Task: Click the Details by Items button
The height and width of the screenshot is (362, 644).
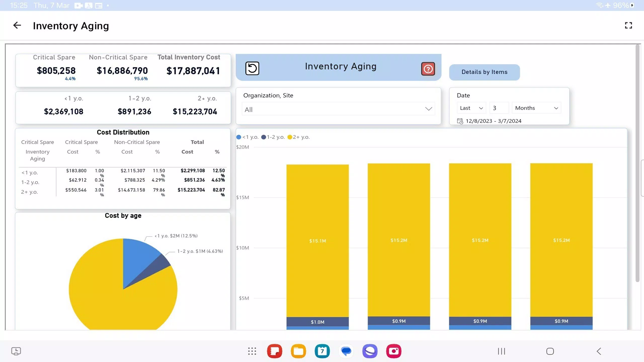Action: pos(484,72)
